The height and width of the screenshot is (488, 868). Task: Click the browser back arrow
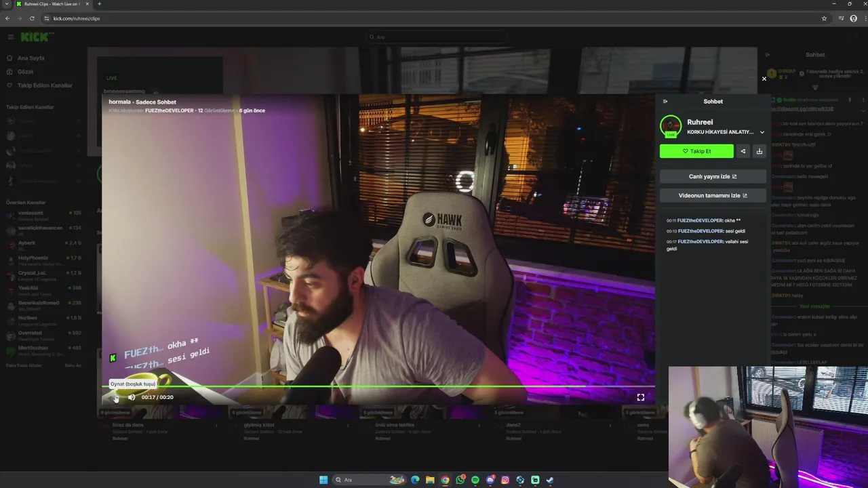point(7,18)
